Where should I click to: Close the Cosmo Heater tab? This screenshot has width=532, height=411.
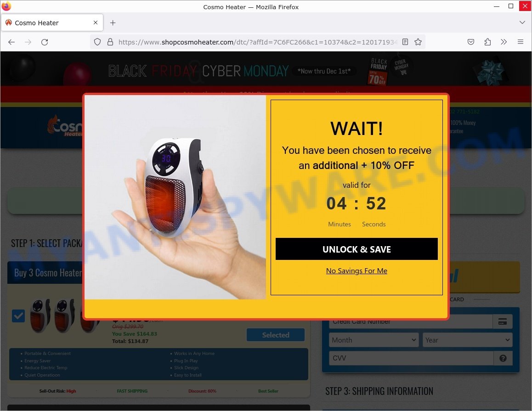96,23
